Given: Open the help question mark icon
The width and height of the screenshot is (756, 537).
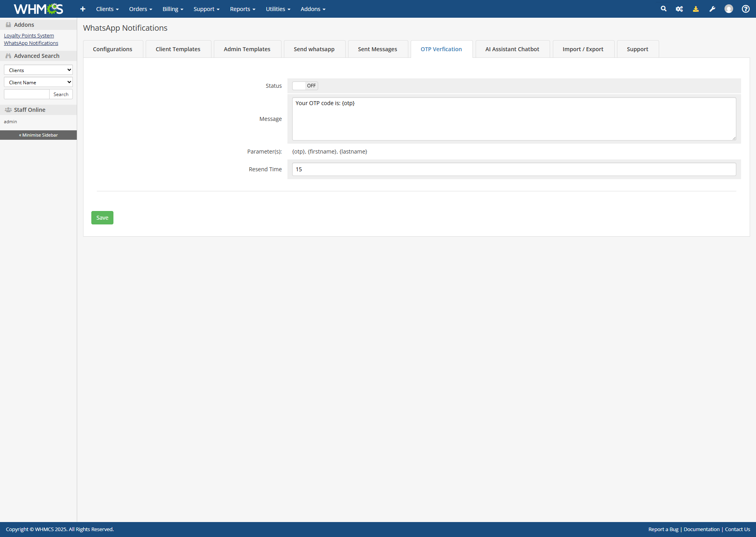Looking at the screenshot, I should point(745,9).
